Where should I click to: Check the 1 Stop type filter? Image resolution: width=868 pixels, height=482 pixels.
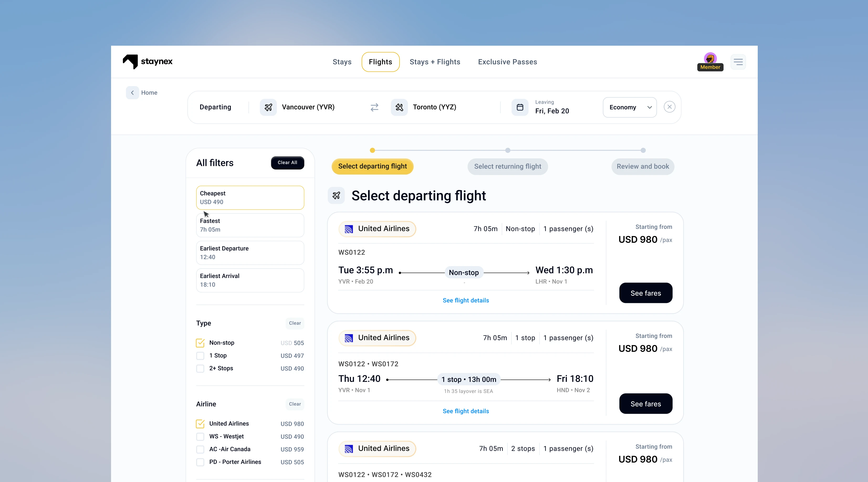pyautogui.click(x=200, y=356)
